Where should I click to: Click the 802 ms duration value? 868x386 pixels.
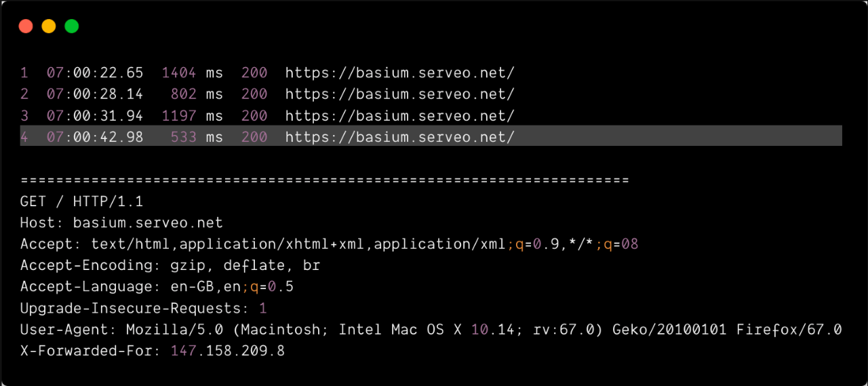coord(197,94)
